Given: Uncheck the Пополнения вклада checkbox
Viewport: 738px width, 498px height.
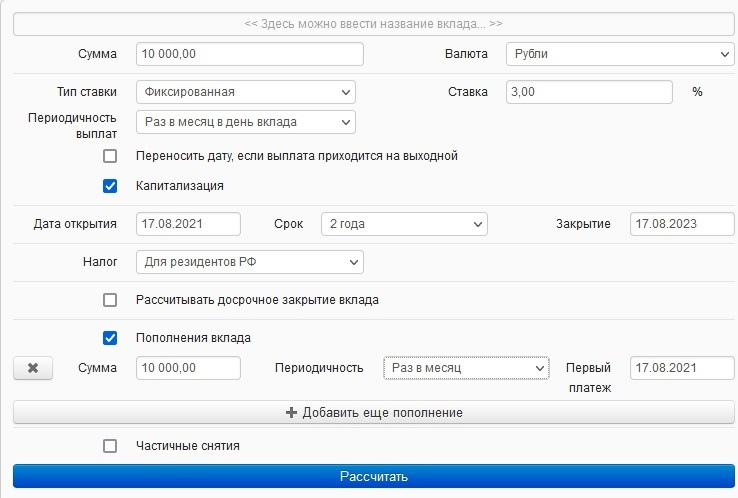Looking at the screenshot, I should pos(110,338).
